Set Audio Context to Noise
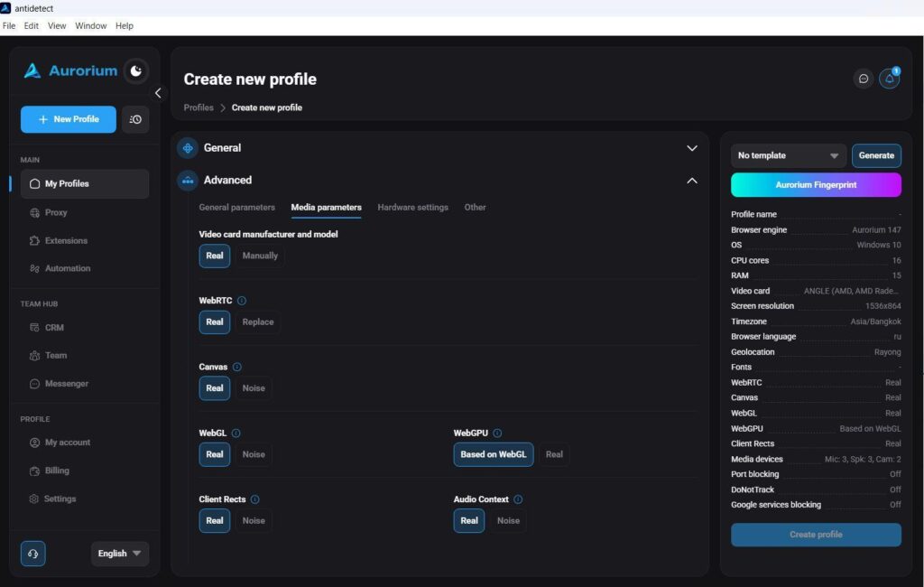924x587 pixels. pos(508,521)
